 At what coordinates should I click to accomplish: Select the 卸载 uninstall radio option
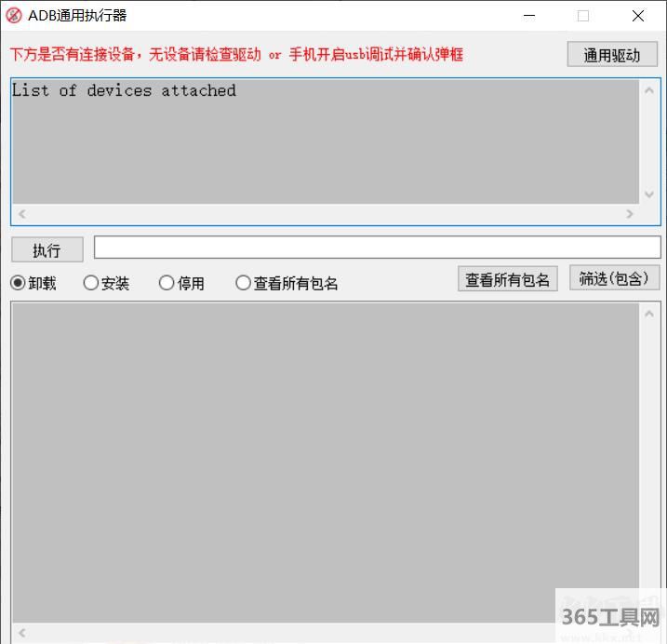19,283
